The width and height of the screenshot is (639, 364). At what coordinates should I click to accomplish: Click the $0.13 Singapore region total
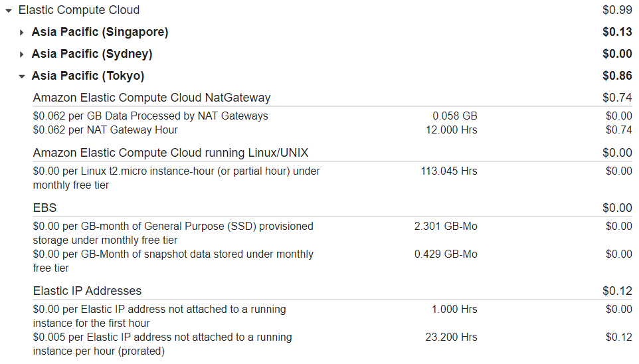pos(617,32)
